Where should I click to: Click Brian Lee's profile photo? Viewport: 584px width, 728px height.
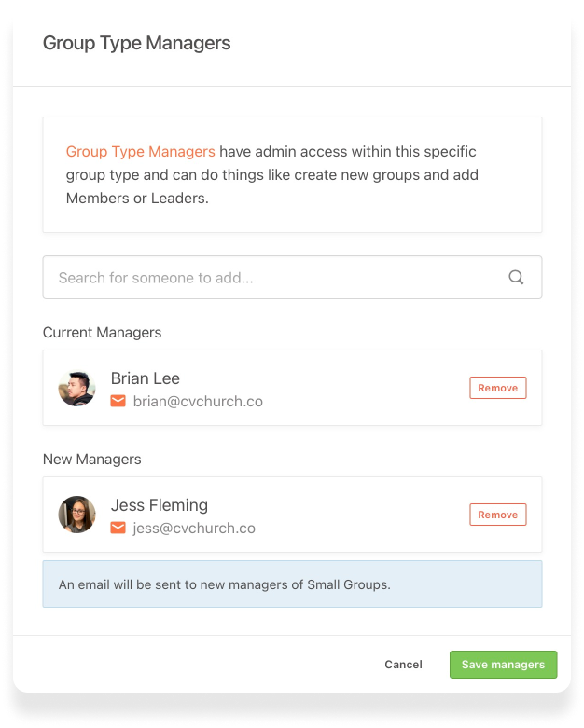pyautogui.click(x=77, y=388)
